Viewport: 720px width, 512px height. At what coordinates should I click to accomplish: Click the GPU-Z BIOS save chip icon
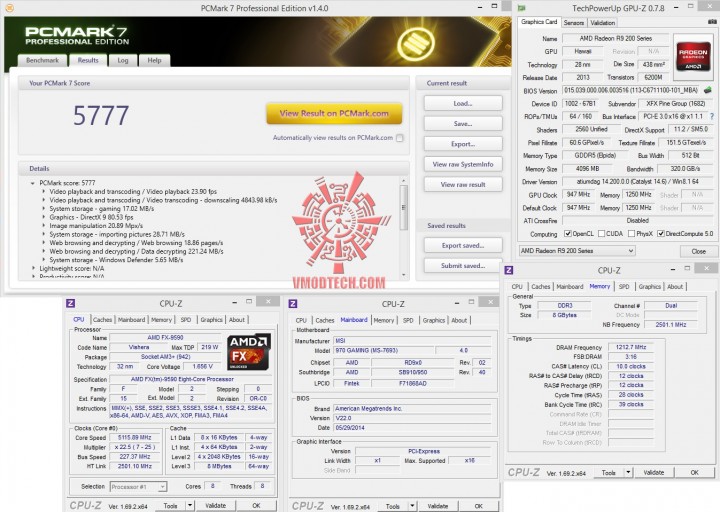(x=708, y=90)
